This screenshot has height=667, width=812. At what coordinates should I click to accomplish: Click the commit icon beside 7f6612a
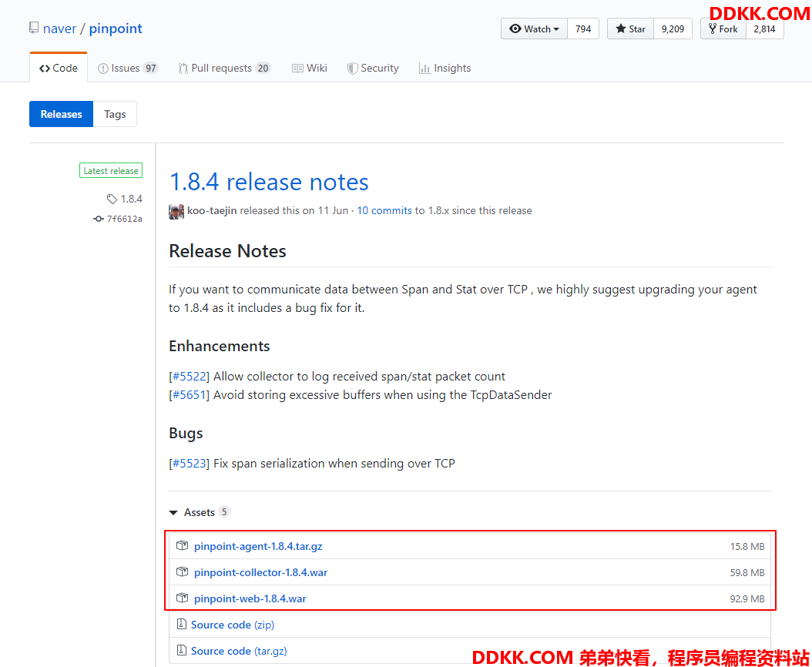[99, 219]
